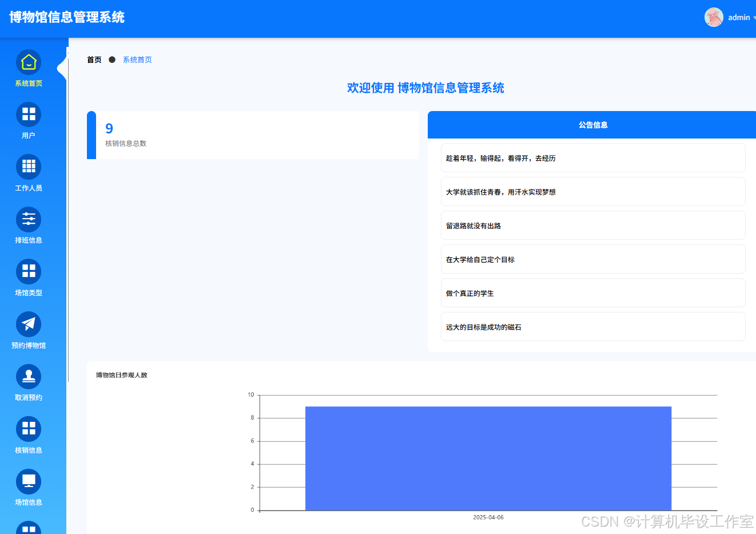Click the 预约博物馆 sidebar label

pos(29,346)
